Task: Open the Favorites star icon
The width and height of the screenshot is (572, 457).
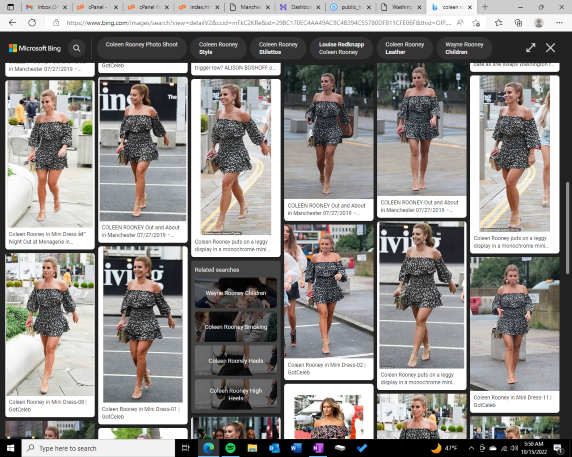Action: coord(499,23)
